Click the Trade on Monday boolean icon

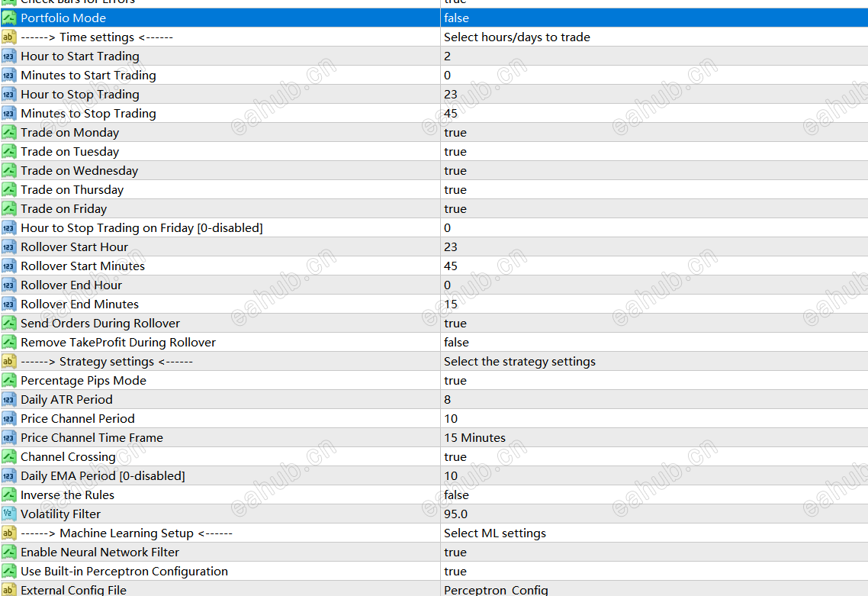click(x=9, y=132)
